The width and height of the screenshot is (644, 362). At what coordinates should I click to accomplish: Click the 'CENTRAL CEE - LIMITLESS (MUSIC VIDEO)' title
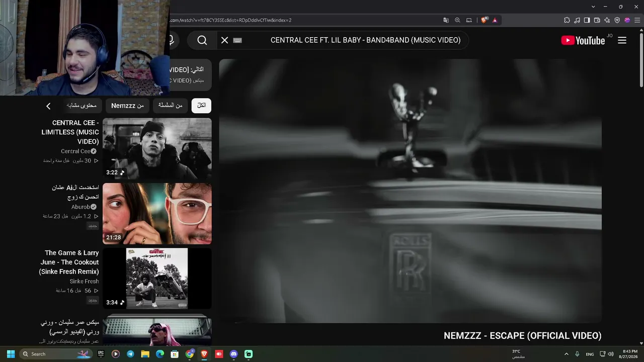pyautogui.click(x=70, y=132)
